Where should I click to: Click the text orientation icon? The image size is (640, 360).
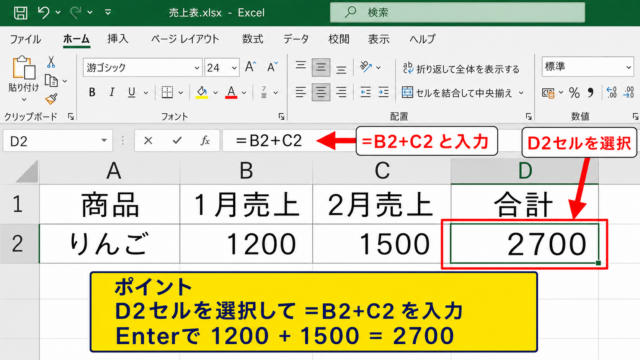pos(366,67)
